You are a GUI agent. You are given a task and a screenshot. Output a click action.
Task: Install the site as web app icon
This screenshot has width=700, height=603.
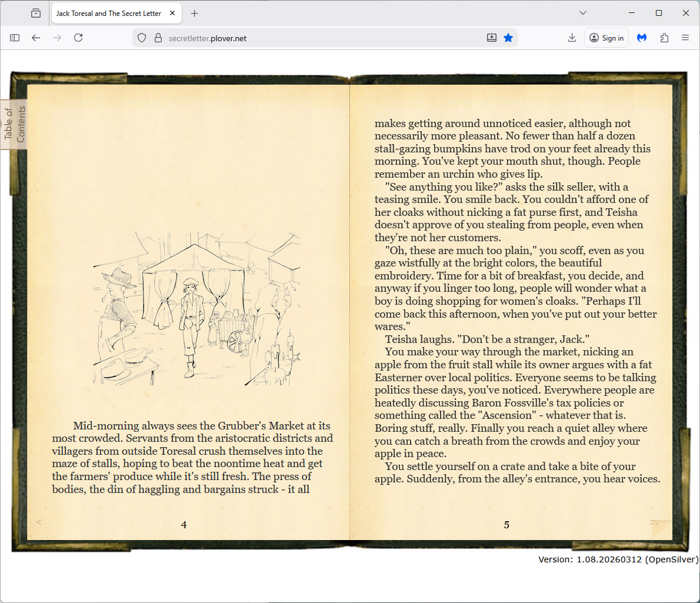pyautogui.click(x=492, y=38)
